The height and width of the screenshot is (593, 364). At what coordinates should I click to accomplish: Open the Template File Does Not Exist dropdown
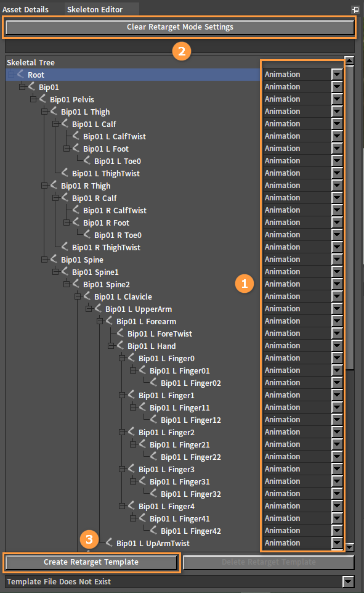pos(348,581)
